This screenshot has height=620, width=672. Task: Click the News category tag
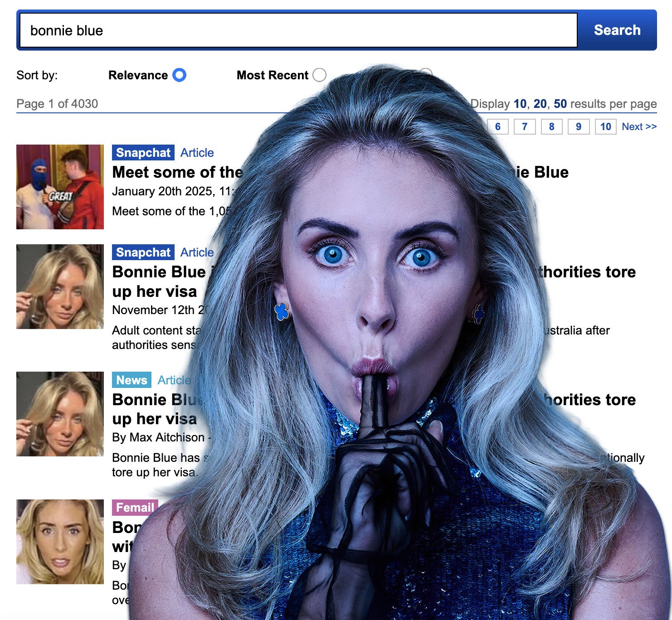[131, 380]
